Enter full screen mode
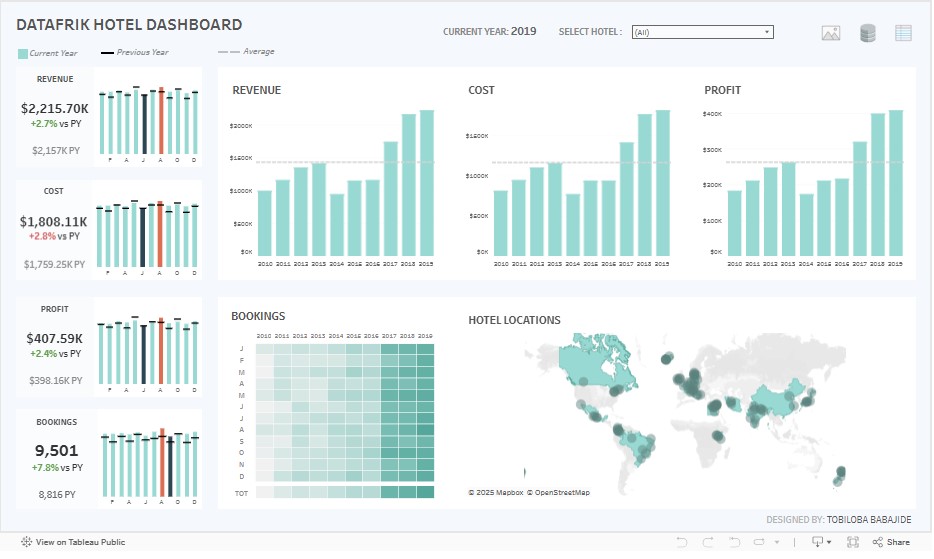Screen dimensions: 934x559 [853, 542]
